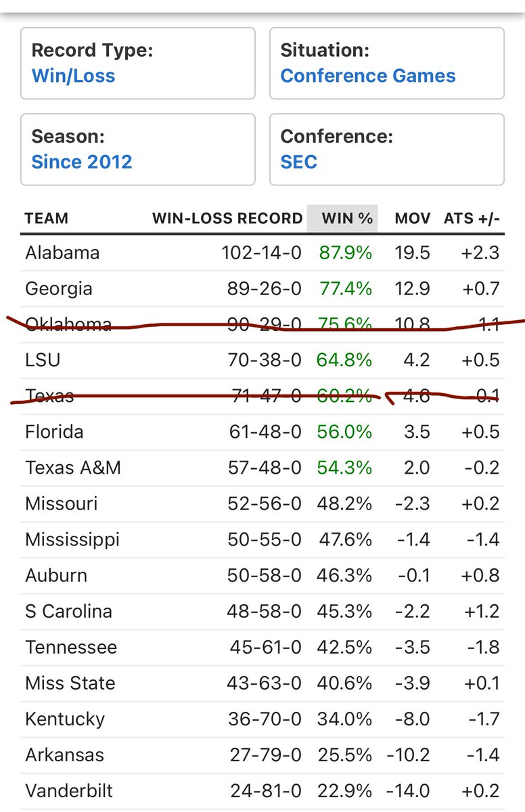Sort table by MOV column header
The height and width of the screenshot is (812, 525).
[x=413, y=219]
